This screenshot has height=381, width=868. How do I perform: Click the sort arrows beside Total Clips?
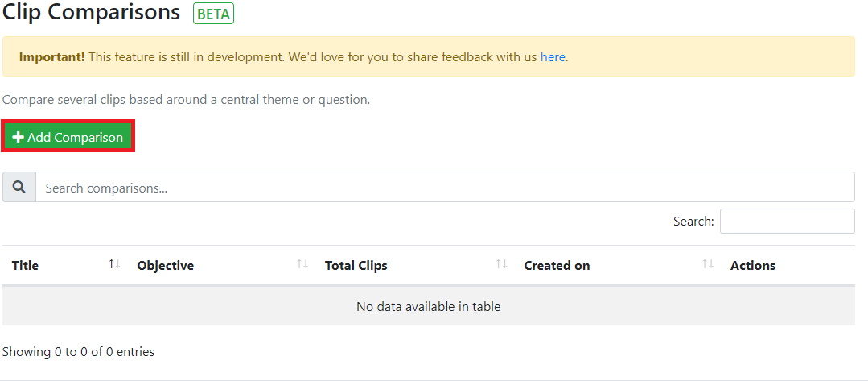(x=501, y=264)
